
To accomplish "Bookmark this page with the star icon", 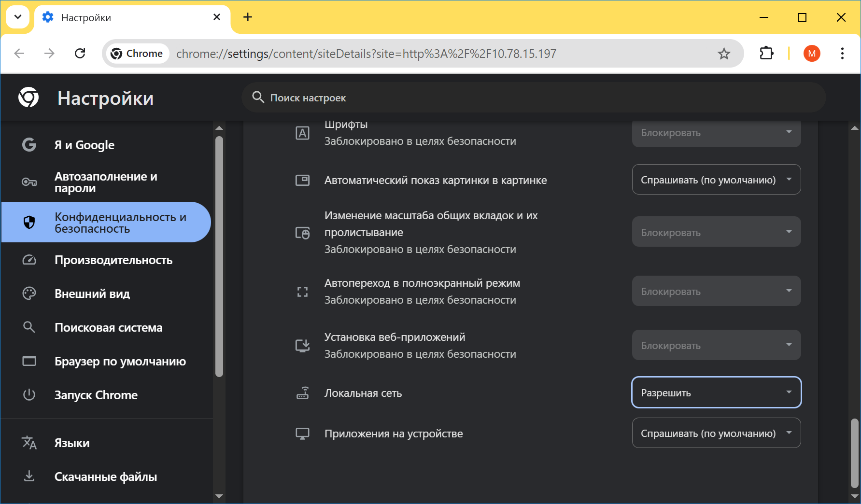I will coord(723,54).
